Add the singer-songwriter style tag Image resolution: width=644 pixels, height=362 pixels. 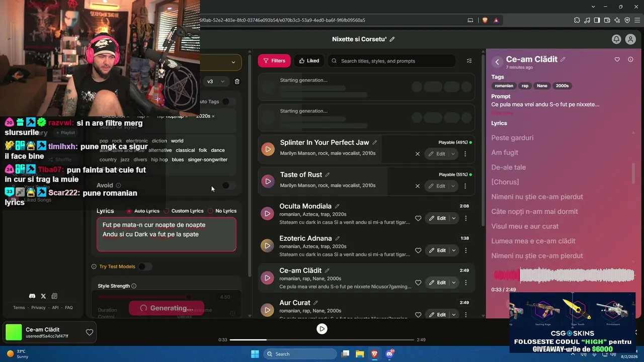(x=208, y=159)
